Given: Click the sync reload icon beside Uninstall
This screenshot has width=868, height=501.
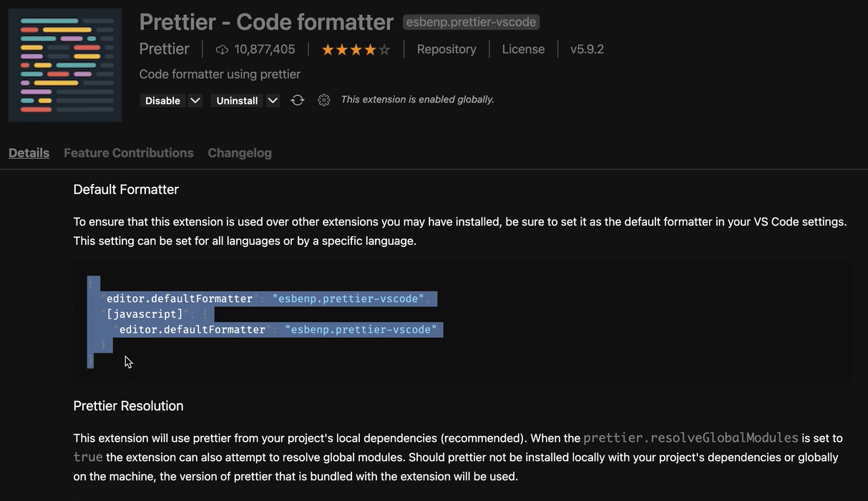Looking at the screenshot, I should pyautogui.click(x=298, y=100).
